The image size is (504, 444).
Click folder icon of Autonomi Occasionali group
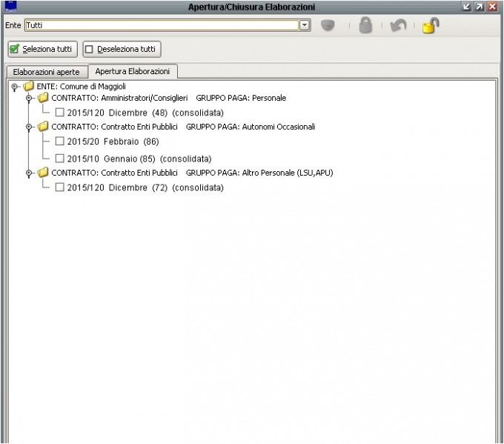pos(43,126)
